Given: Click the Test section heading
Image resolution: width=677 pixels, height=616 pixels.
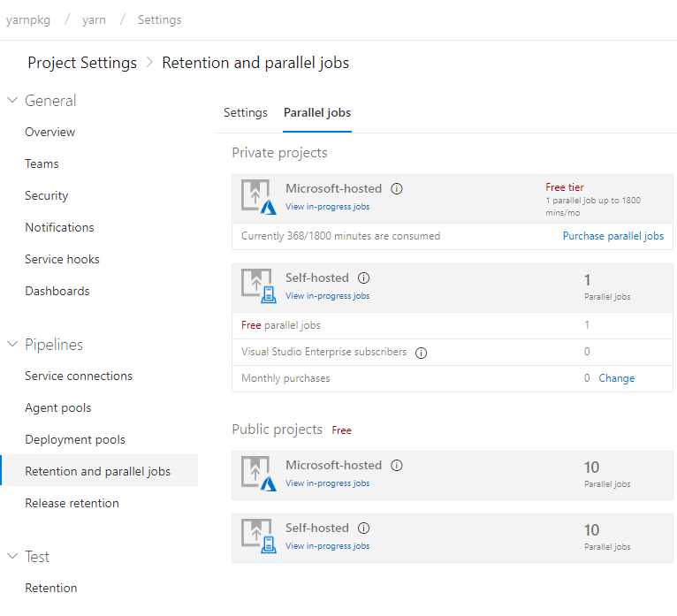Looking at the screenshot, I should 37,557.
